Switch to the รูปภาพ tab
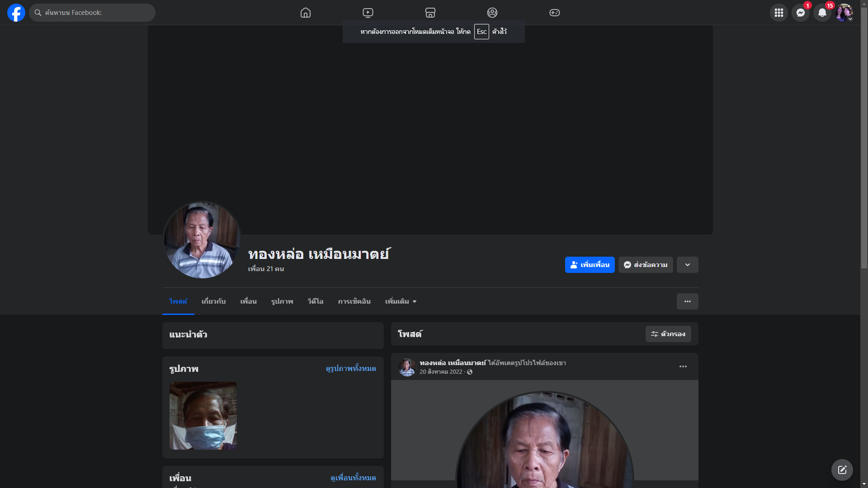Screen dimensions: 868x488 click(x=282, y=301)
